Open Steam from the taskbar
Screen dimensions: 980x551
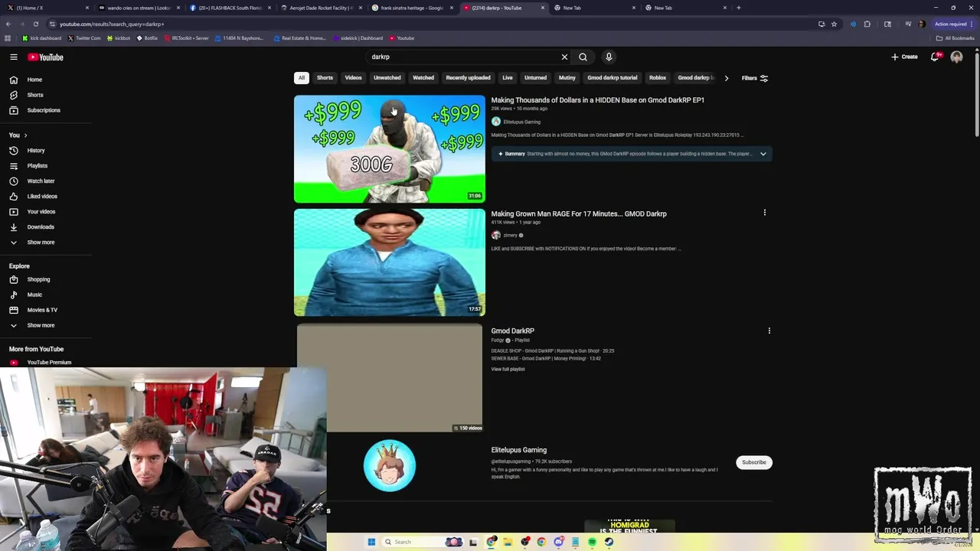609,542
